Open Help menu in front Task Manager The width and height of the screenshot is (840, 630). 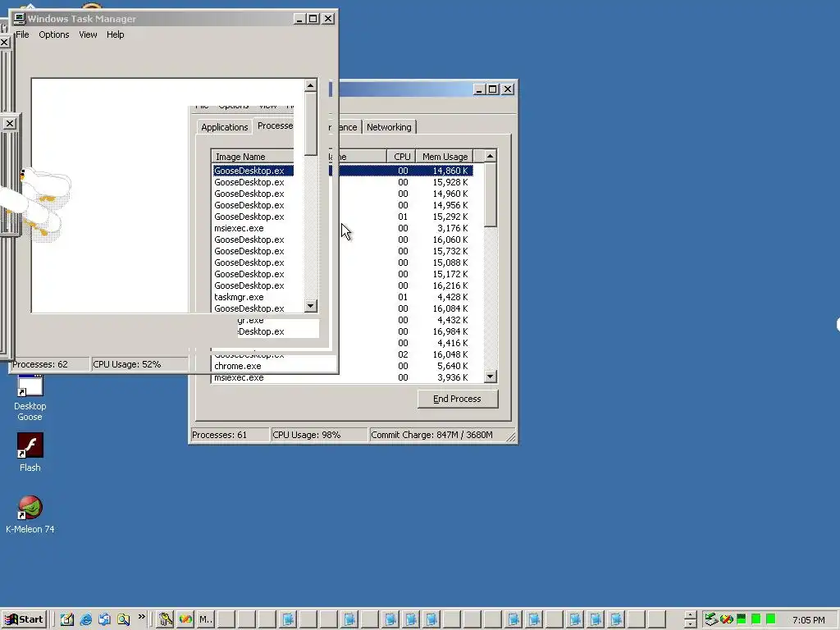pos(115,34)
